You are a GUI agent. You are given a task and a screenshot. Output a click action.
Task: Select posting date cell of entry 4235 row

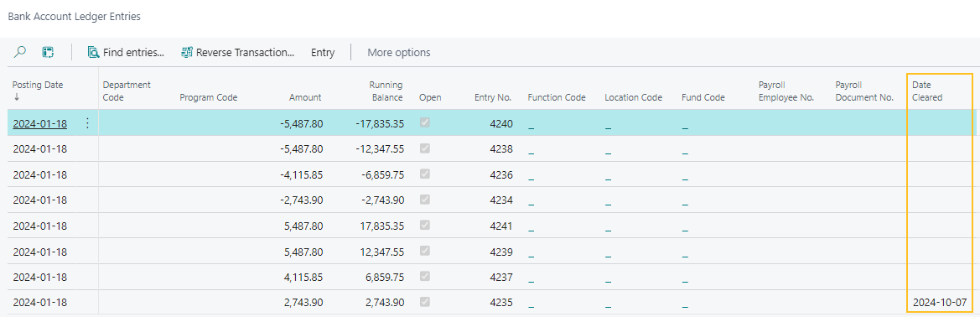(40, 303)
